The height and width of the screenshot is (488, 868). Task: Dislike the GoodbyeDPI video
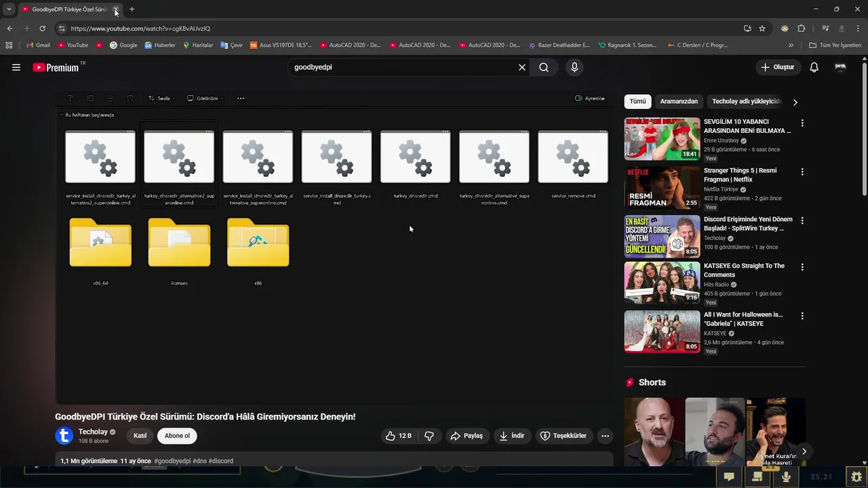tap(429, 436)
